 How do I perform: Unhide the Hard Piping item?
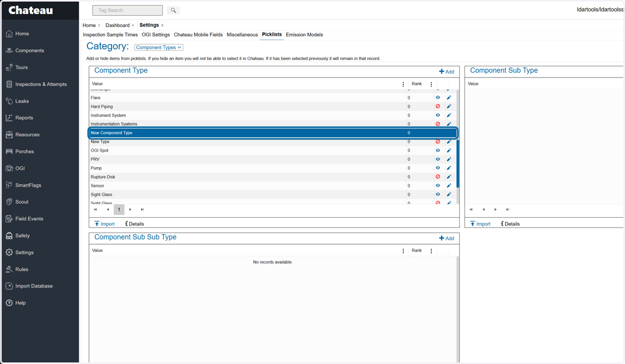(x=438, y=106)
